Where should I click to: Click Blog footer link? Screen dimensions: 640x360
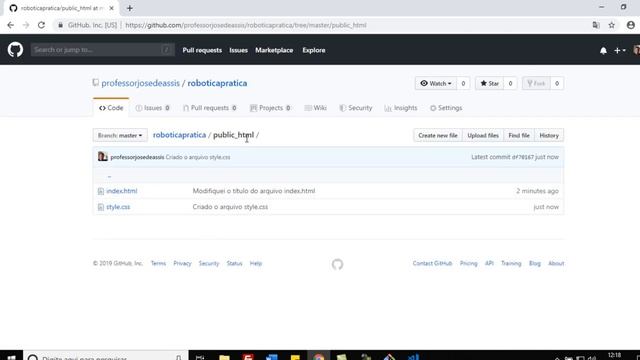point(535,264)
